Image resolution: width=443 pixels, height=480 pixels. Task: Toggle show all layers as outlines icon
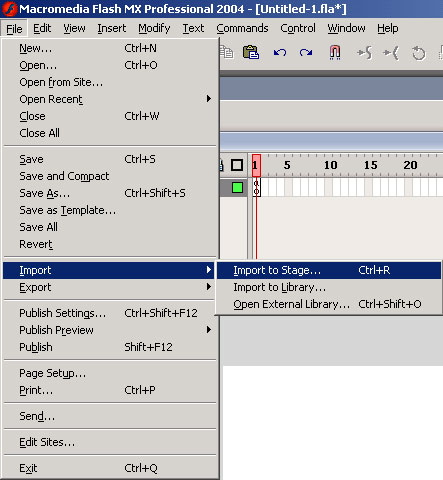click(x=237, y=165)
